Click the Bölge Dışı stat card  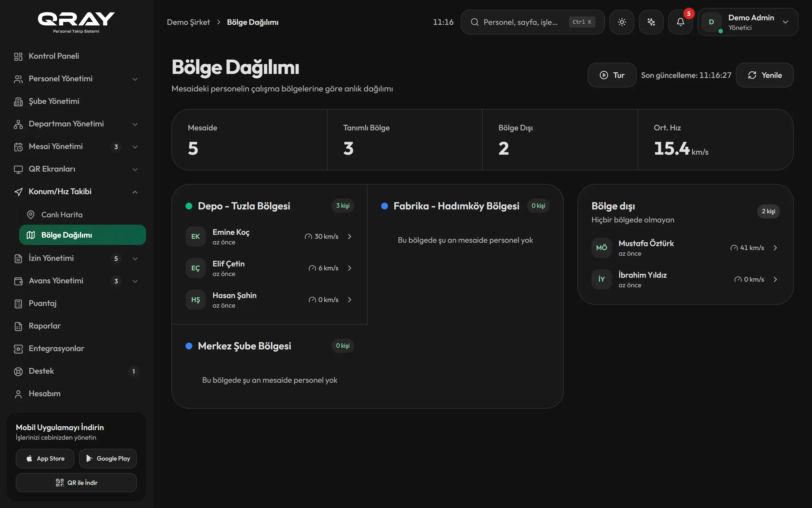(560, 140)
